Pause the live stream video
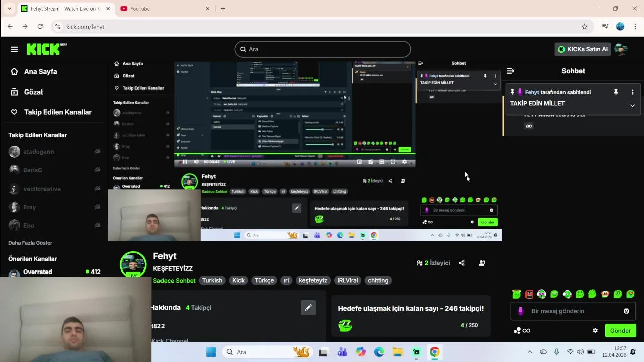Image resolution: width=644 pixels, height=362 pixels. (x=185, y=162)
